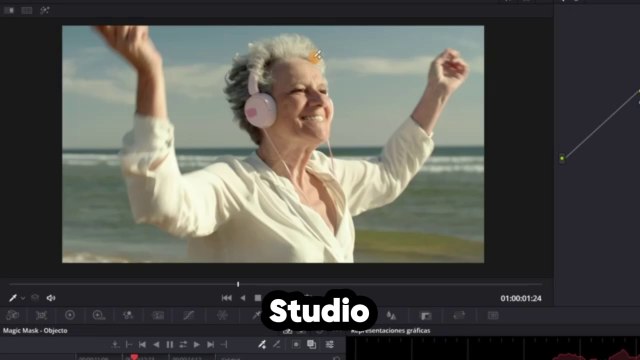Open the Sizing palette

459,315
